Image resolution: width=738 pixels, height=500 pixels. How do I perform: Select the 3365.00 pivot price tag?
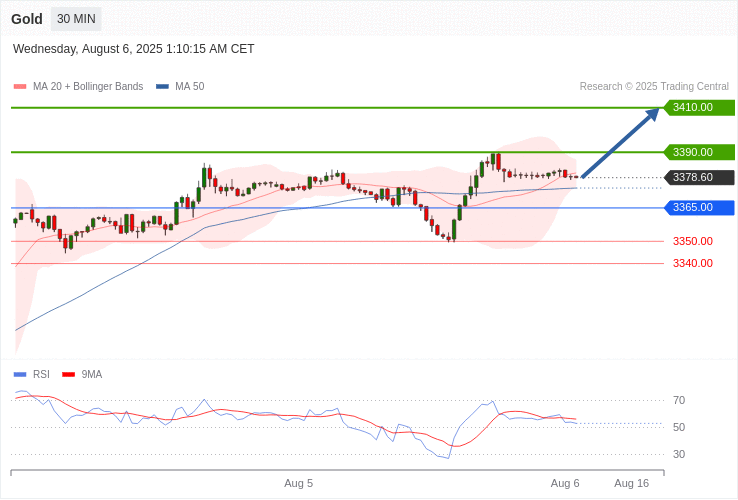[x=699, y=208]
